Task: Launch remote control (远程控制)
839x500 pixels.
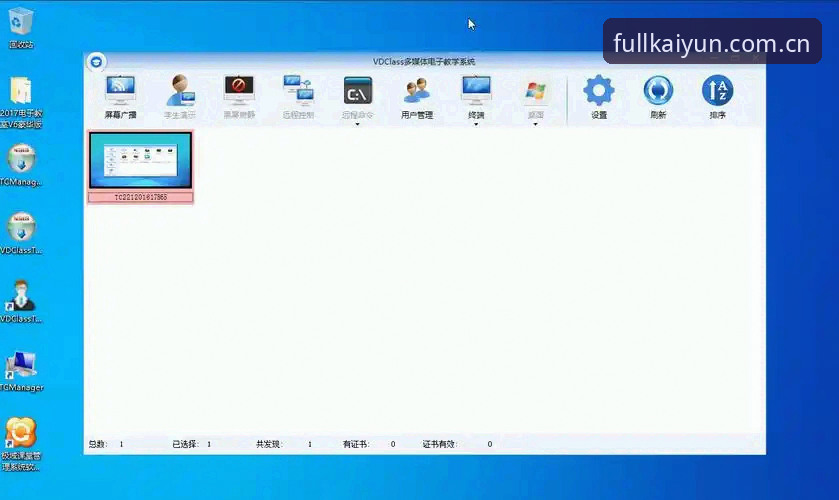Action: click(x=298, y=96)
